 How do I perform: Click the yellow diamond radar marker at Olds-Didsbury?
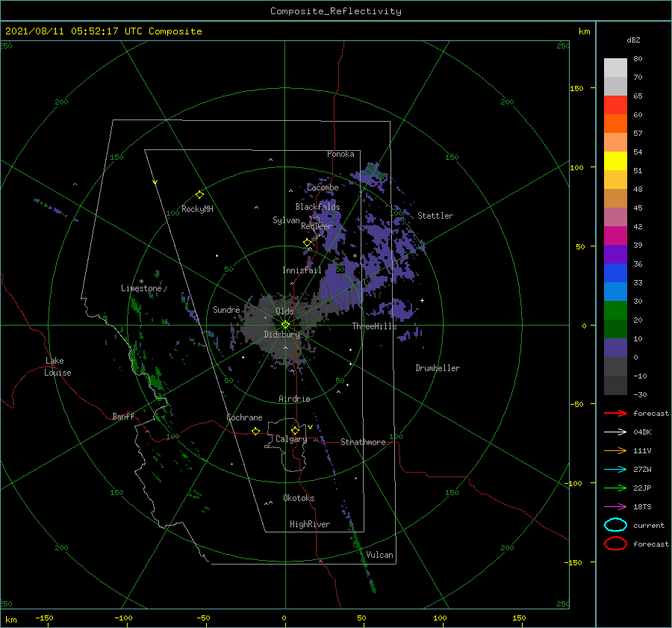pyautogui.click(x=285, y=325)
